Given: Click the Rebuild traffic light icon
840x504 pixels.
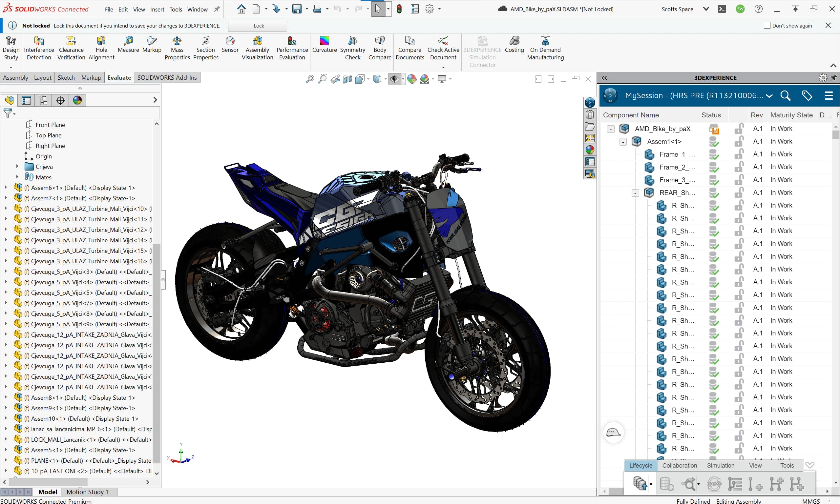Looking at the screenshot, I should 399,9.
